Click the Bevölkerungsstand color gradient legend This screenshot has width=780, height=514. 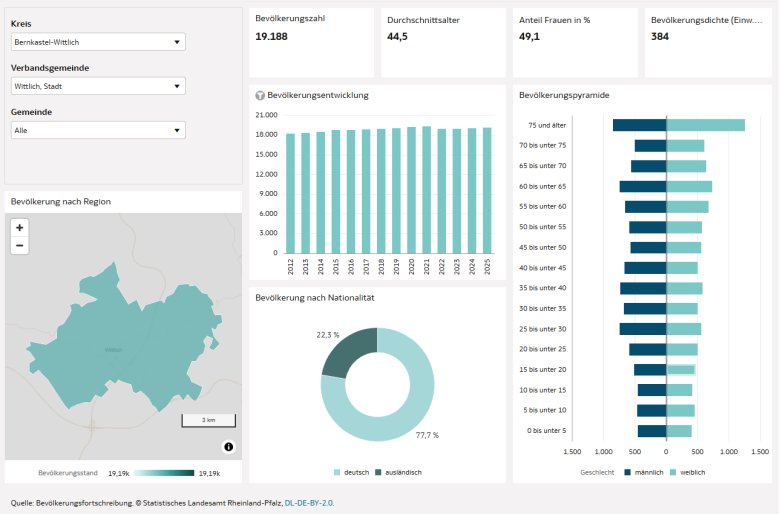pos(163,472)
